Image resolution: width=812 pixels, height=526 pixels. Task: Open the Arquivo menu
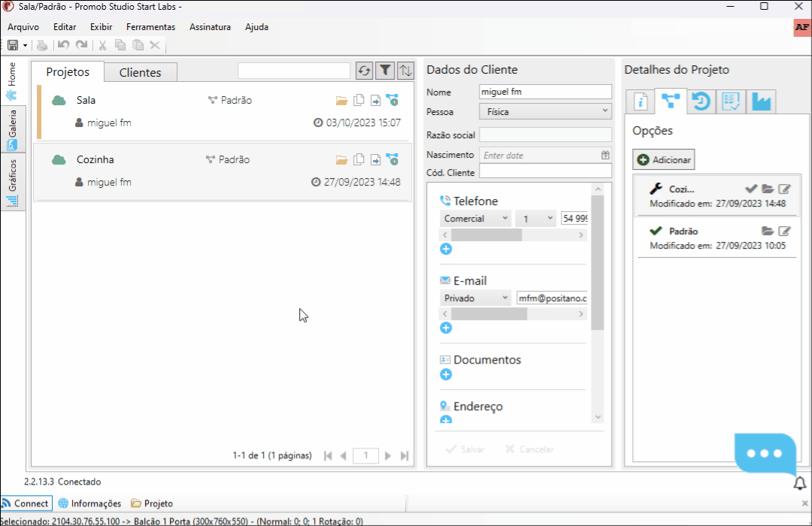tap(23, 27)
